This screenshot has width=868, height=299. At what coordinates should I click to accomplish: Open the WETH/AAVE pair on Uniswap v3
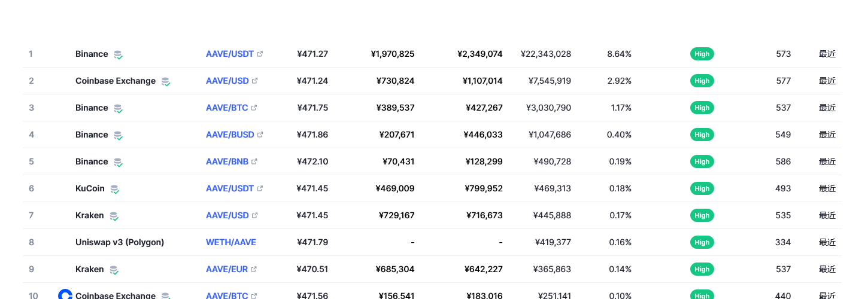tap(230, 242)
